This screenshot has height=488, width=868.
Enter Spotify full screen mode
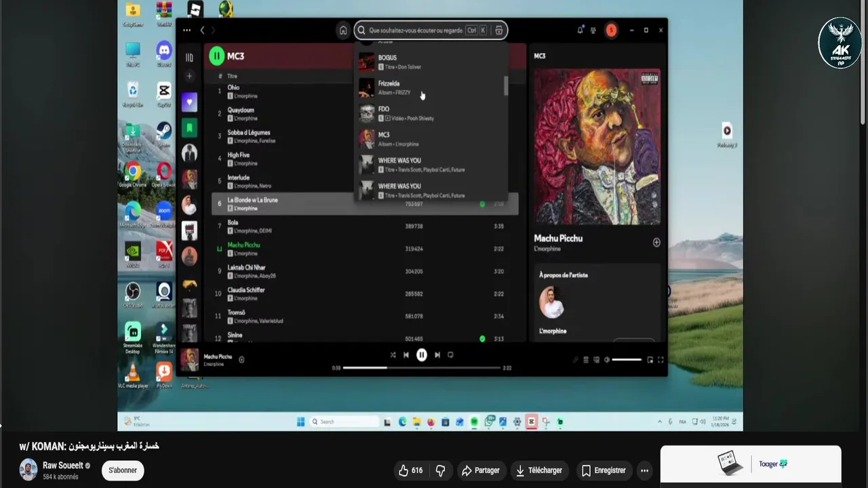(x=660, y=360)
